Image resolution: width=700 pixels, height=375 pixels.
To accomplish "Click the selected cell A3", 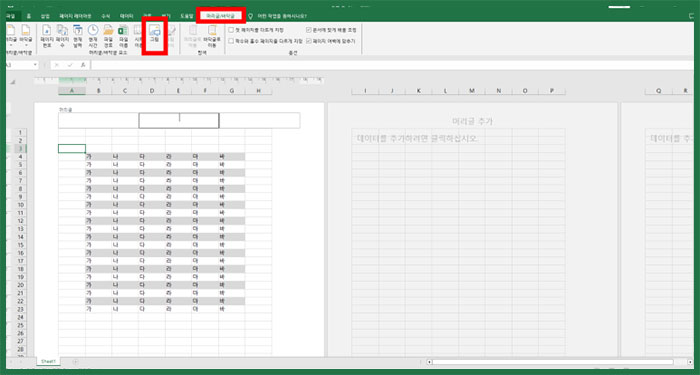I will 72,149.
